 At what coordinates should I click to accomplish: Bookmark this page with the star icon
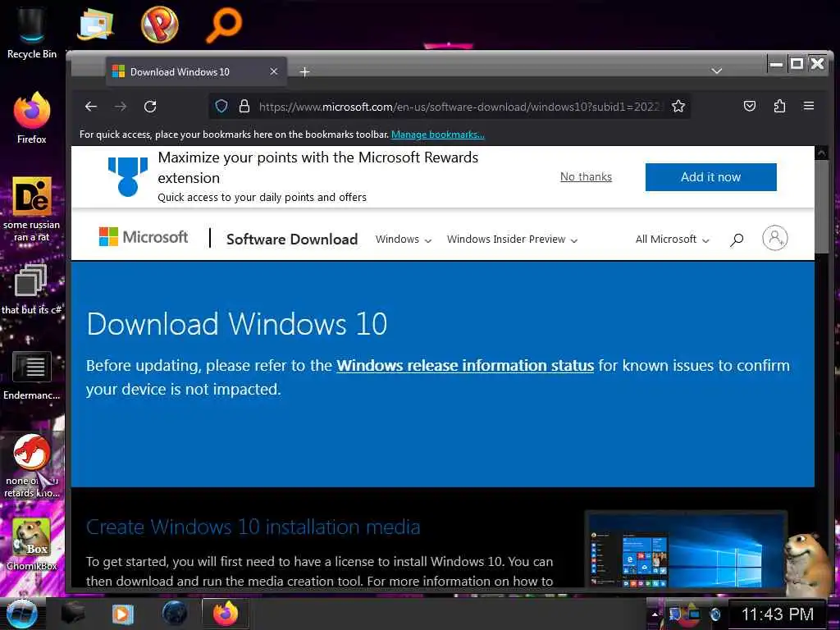click(x=678, y=106)
